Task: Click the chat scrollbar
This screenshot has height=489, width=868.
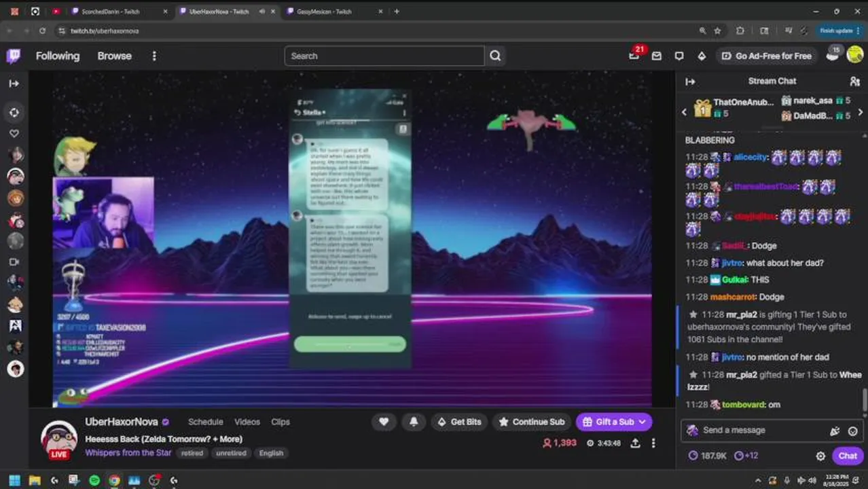Action: pyautogui.click(x=865, y=401)
